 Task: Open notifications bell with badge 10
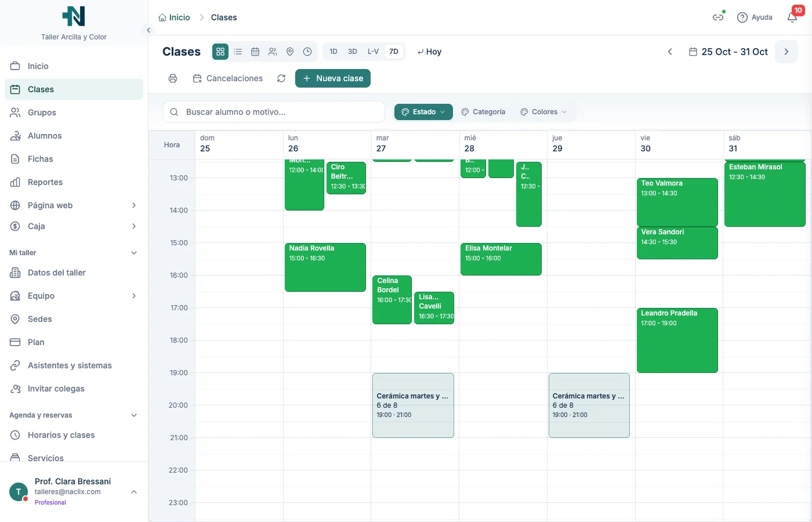[792, 17]
